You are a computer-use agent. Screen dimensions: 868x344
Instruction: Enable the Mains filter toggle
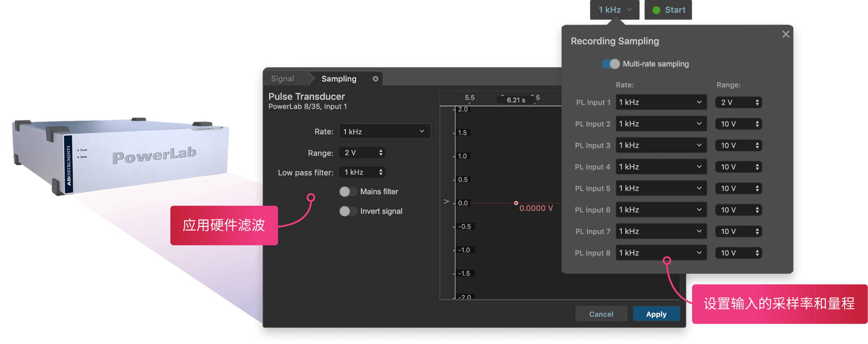348,192
